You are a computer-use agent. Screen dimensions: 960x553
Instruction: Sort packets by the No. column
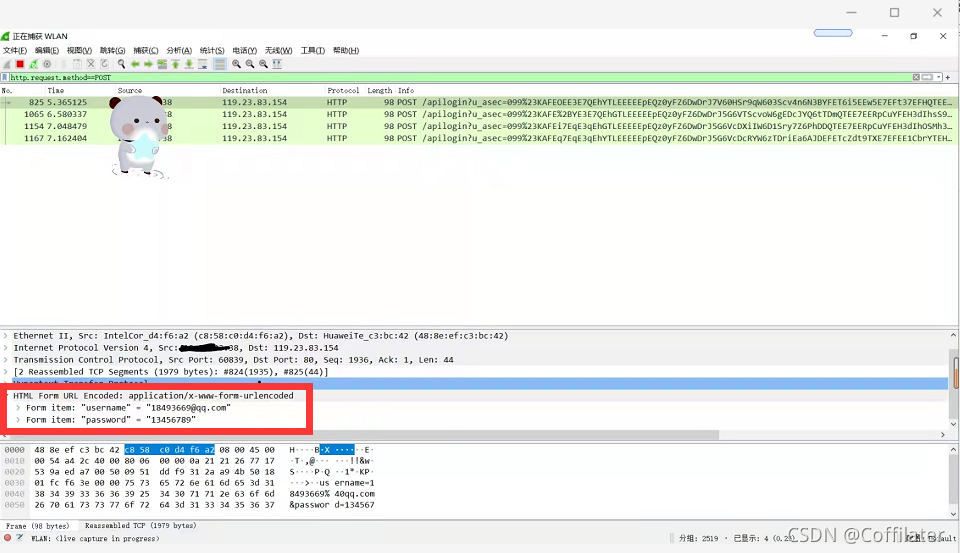click(23, 90)
